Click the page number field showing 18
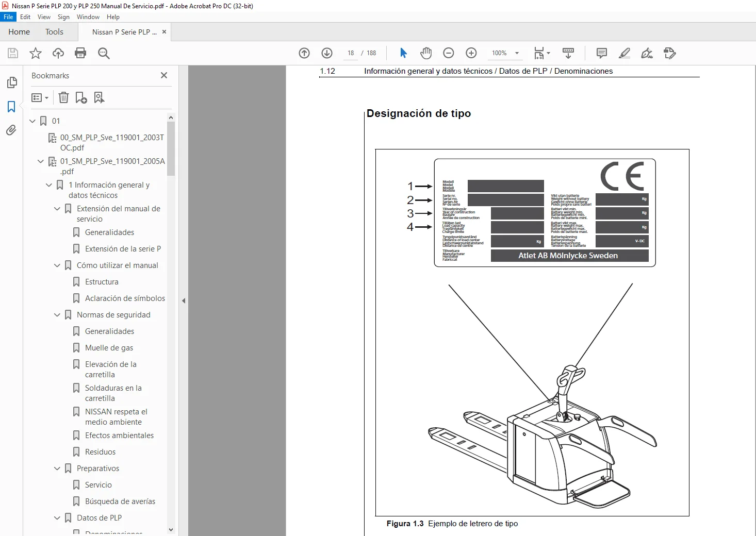The width and height of the screenshot is (756, 536). coord(351,53)
